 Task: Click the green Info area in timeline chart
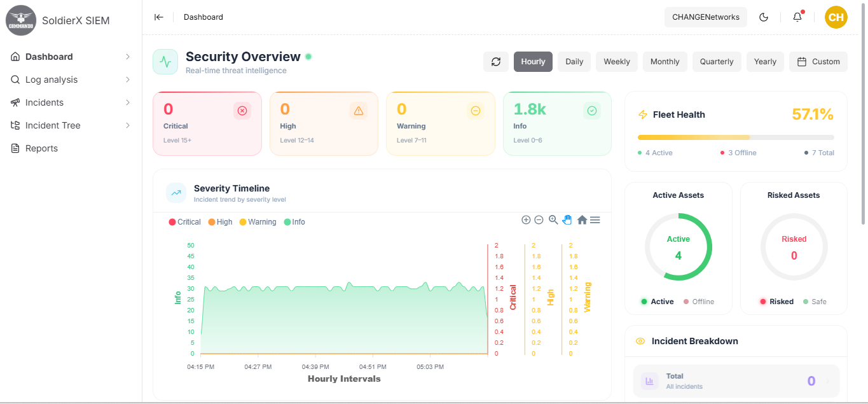[343, 321]
